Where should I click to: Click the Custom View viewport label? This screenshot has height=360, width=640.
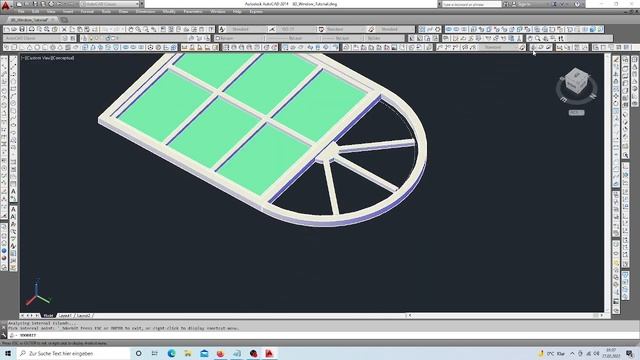pos(38,58)
